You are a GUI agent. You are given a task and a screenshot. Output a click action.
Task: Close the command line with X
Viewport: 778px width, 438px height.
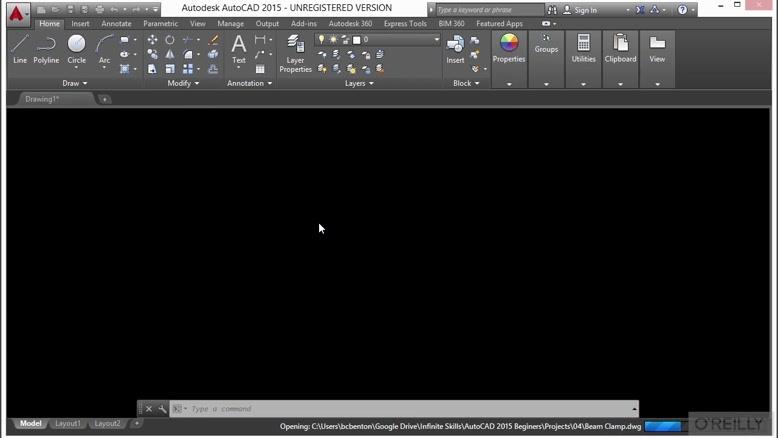point(149,409)
